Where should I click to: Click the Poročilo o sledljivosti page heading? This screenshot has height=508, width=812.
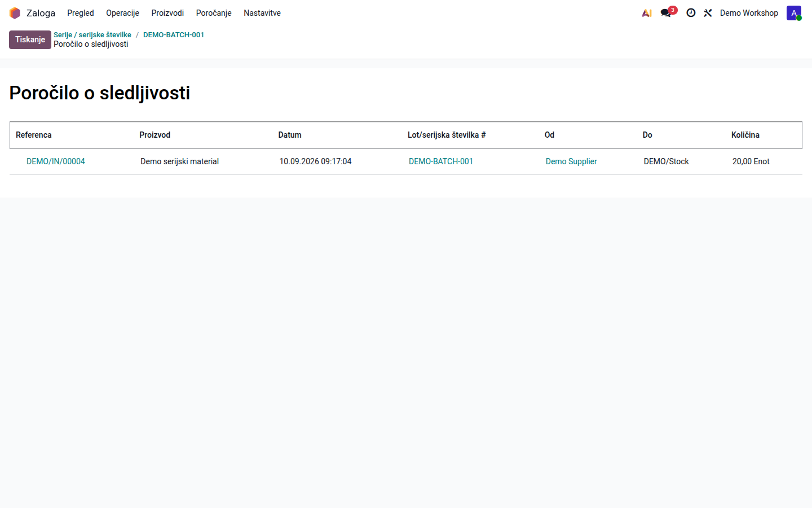point(100,93)
